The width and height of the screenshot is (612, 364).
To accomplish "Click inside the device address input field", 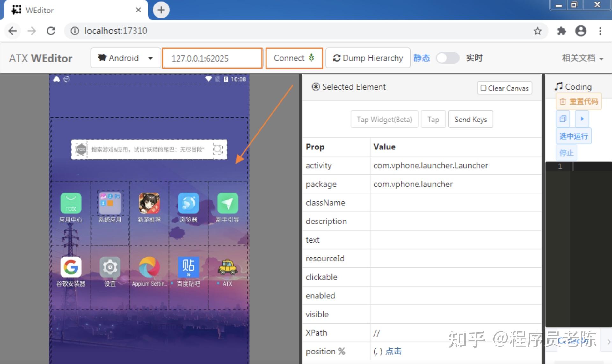I will click(x=212, y=58).
